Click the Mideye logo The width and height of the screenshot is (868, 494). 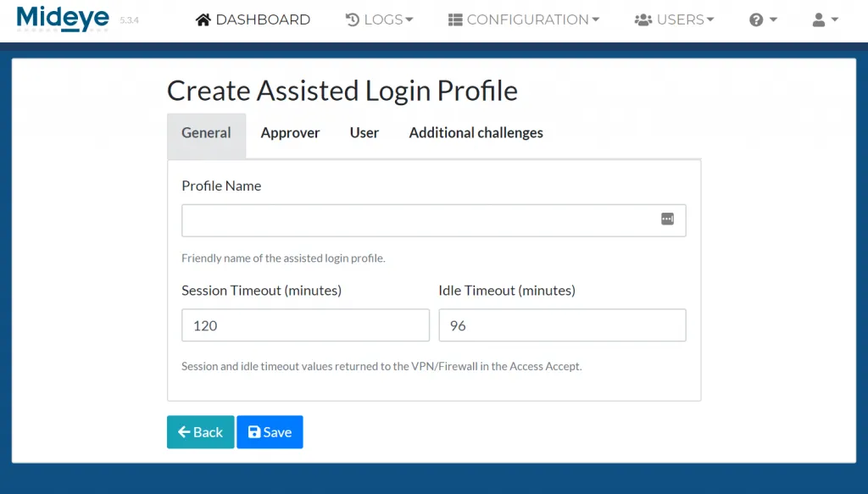click(x=63, y=19)
